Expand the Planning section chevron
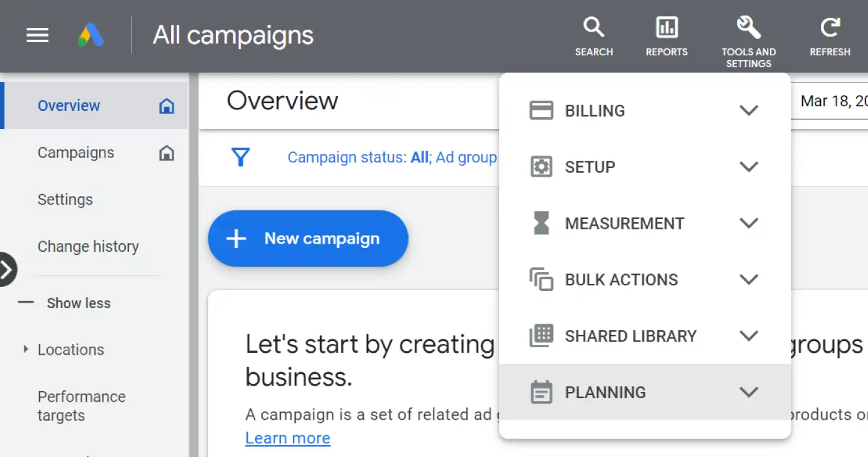 click(x=749, y=392)
